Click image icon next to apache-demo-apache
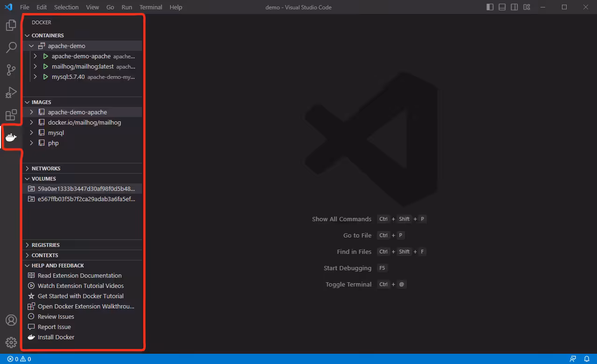This screenshot has width=597, height=364. coord(42,112)
